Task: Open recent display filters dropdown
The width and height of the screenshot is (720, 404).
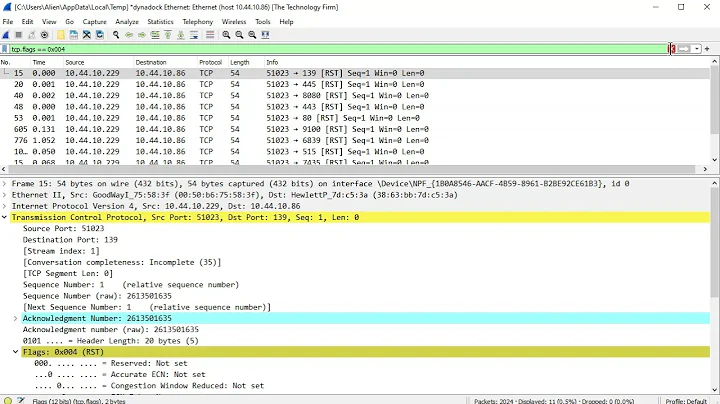Action: (697, 49)
